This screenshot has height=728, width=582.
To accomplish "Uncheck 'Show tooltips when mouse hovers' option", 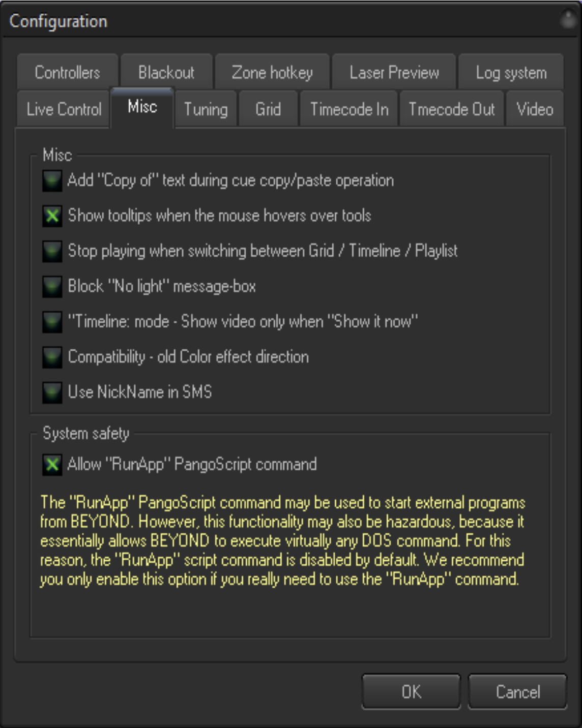I will 52,216.
